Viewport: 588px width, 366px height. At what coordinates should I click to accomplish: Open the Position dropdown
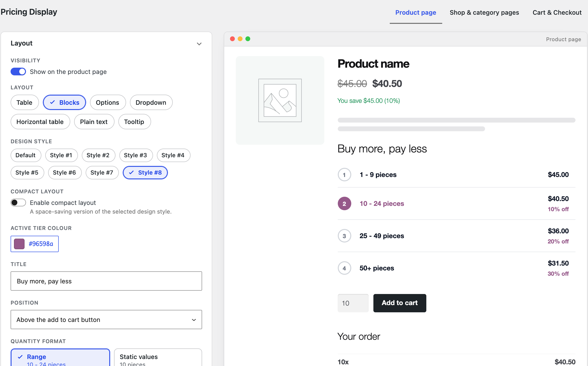click(106, 320)
